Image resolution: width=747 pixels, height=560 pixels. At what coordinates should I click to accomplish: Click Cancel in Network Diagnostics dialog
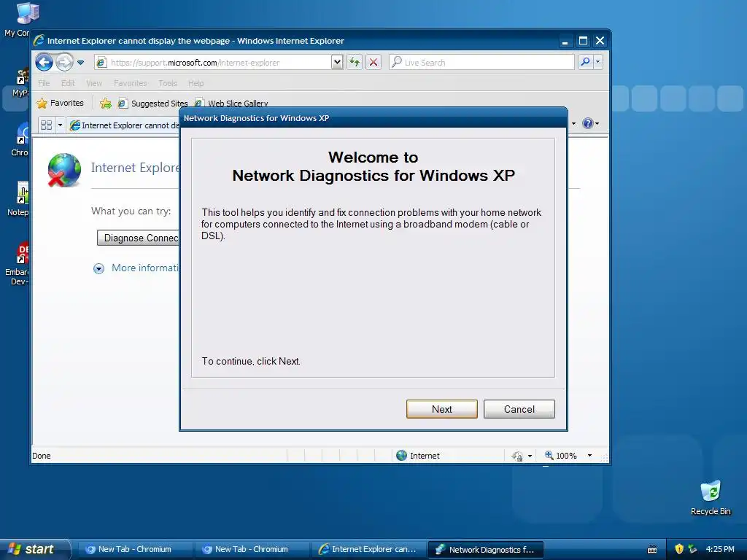[x=519, y=409]
